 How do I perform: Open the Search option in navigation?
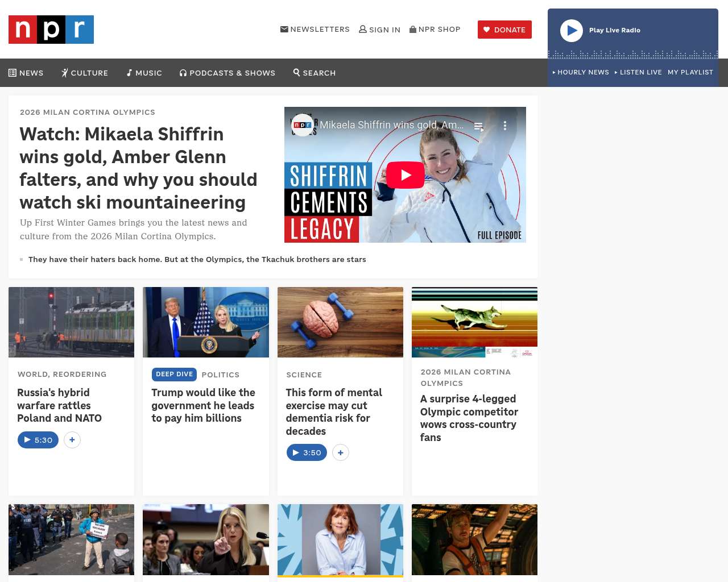click(x=315, y=73)
